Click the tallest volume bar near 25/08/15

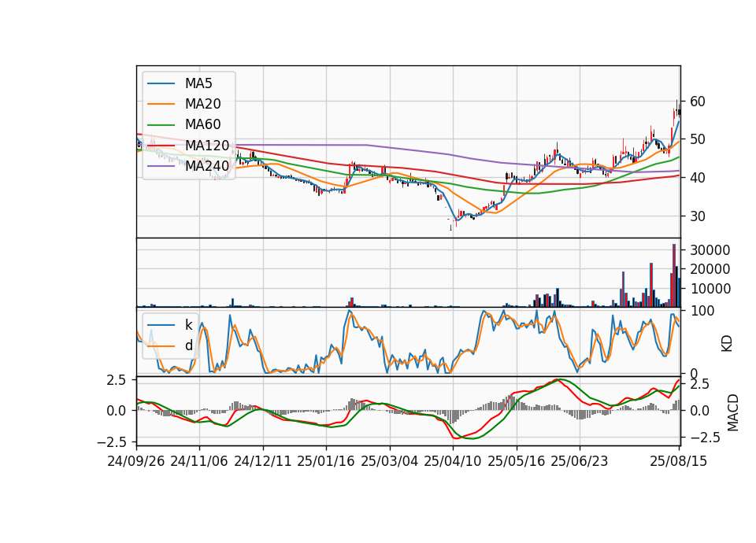tap(674, 275)
